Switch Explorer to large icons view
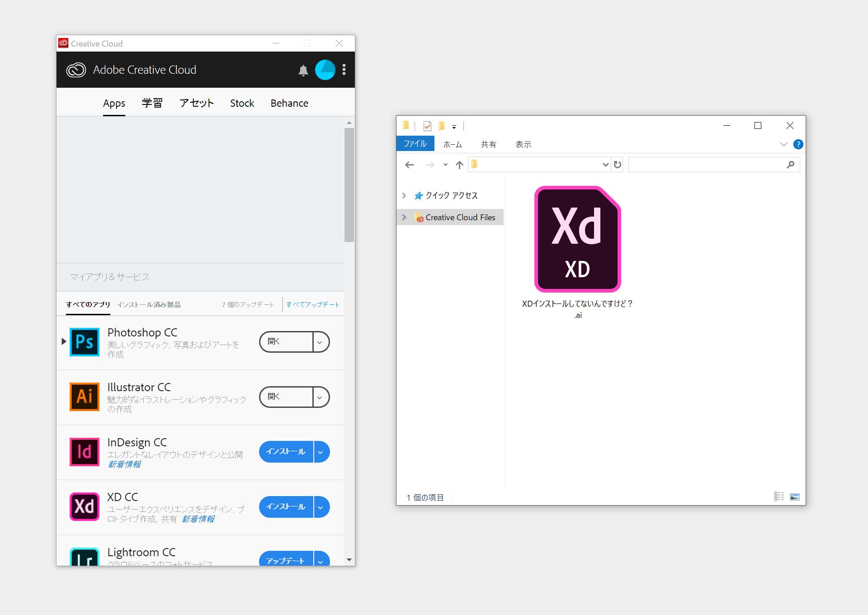This screenshot has width=868, height=615. coord(795,497)
